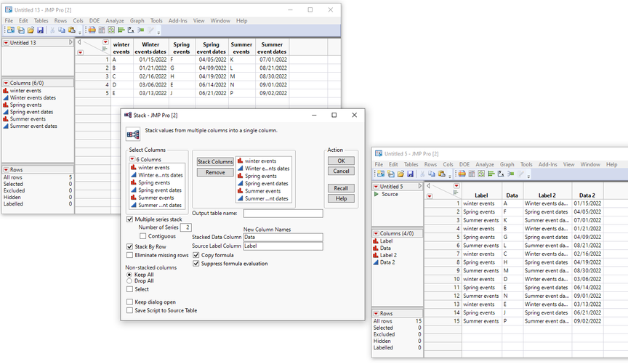Toggle Suppress formula evaluation checkbox

pos(196,264)
